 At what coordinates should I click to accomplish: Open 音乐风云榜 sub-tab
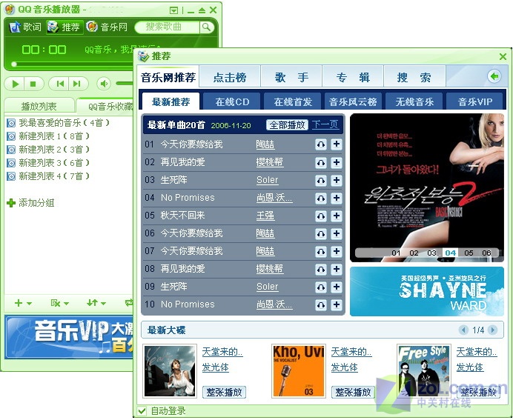[354, 101]
